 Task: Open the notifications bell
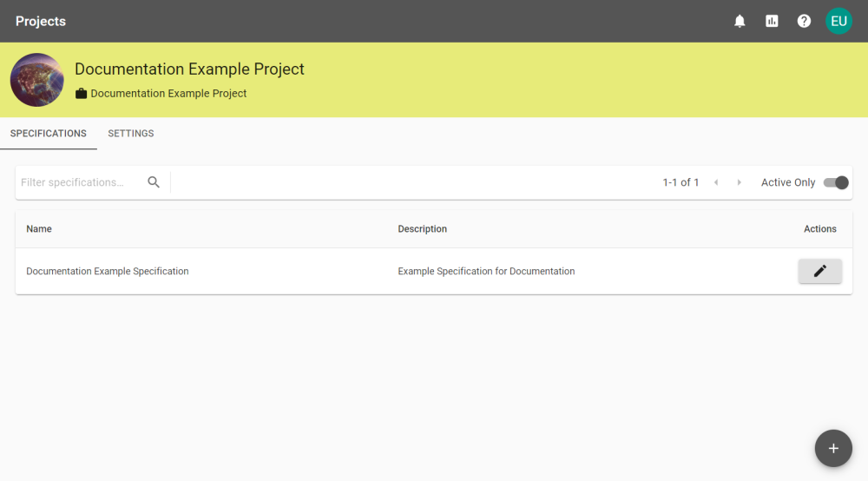coord(740,21)
